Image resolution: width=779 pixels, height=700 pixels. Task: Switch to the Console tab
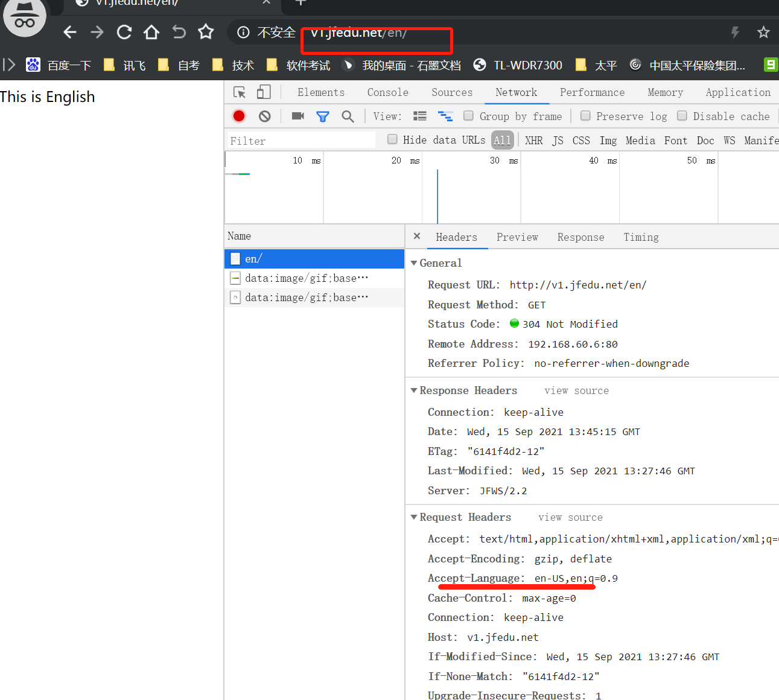(x=388, y=92)
